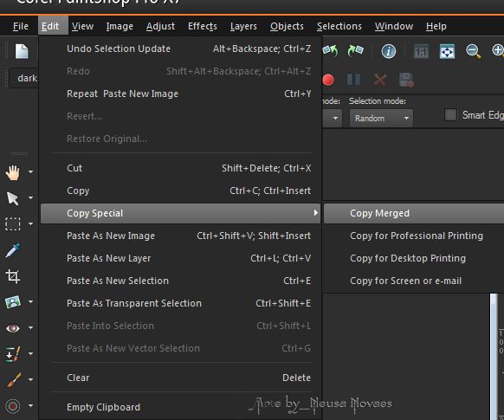The width and height of the screenshot is (504, 420).
Task: Choose Undo Selection Update
Action: pos(181,48)
